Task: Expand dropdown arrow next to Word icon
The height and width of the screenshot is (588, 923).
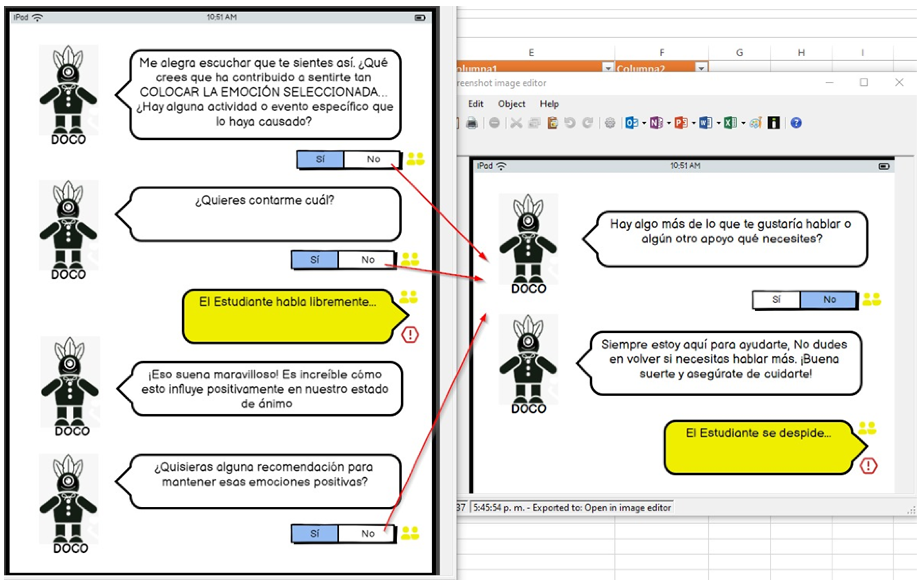Action: coord(718,123)
